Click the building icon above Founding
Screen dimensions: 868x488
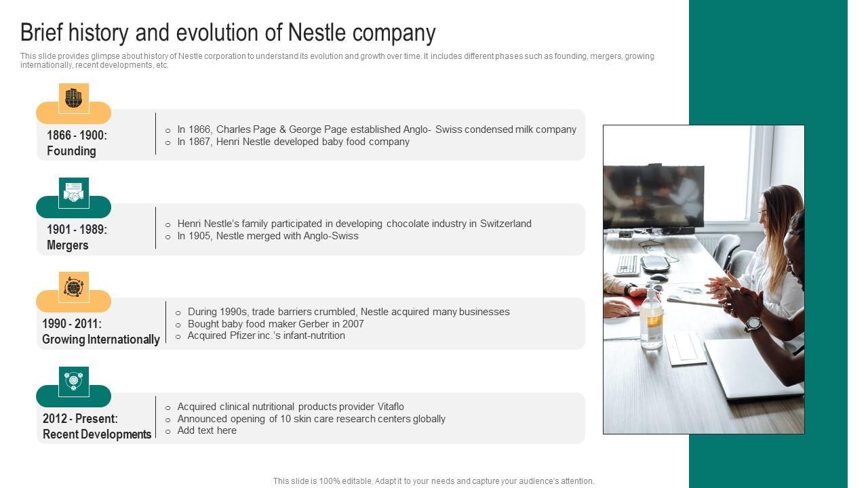click(x=73, y=98)
